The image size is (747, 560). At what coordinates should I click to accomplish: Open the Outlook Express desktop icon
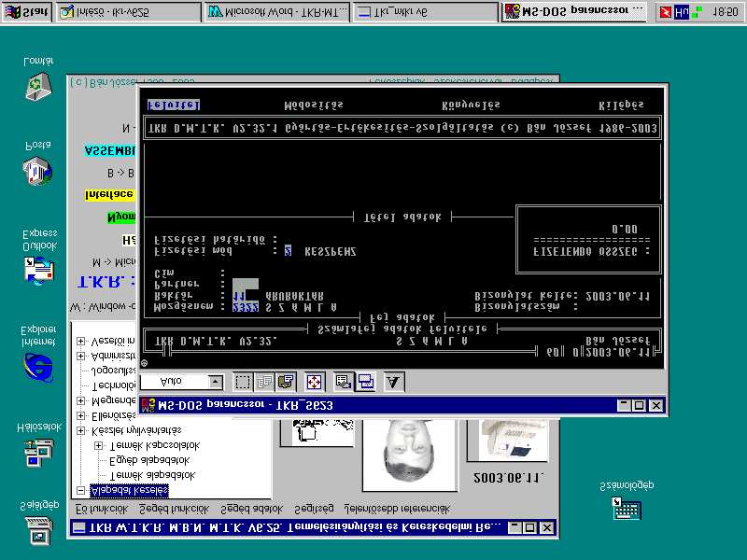39,270
